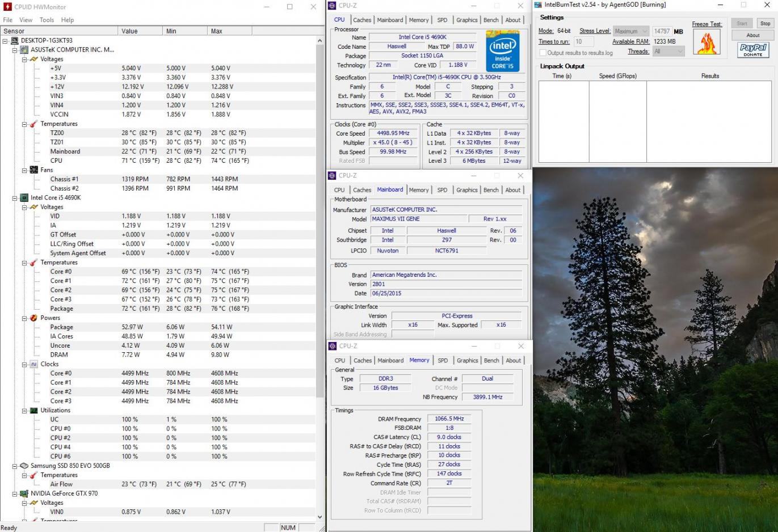Click the Voltages icon under NVIDIA GeForce GTX 970
778x532 pixels.
click(34, 503)
